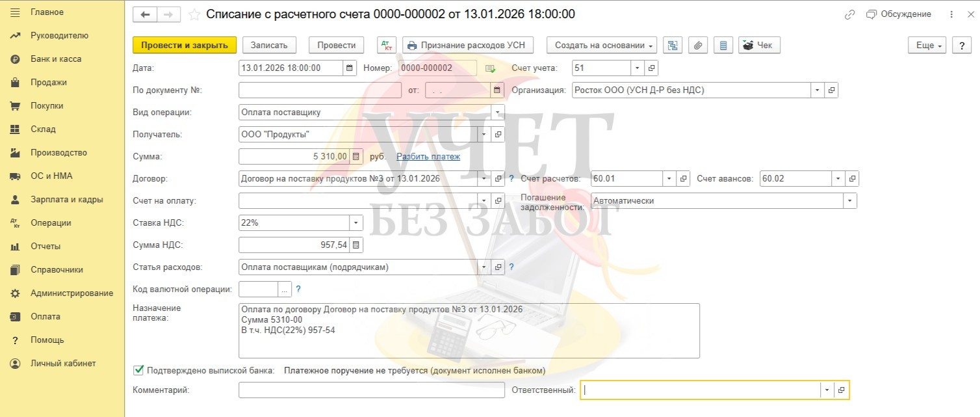980x417 pixels.
Task: Open the Покупки section
Action: [x=47, y=106]
